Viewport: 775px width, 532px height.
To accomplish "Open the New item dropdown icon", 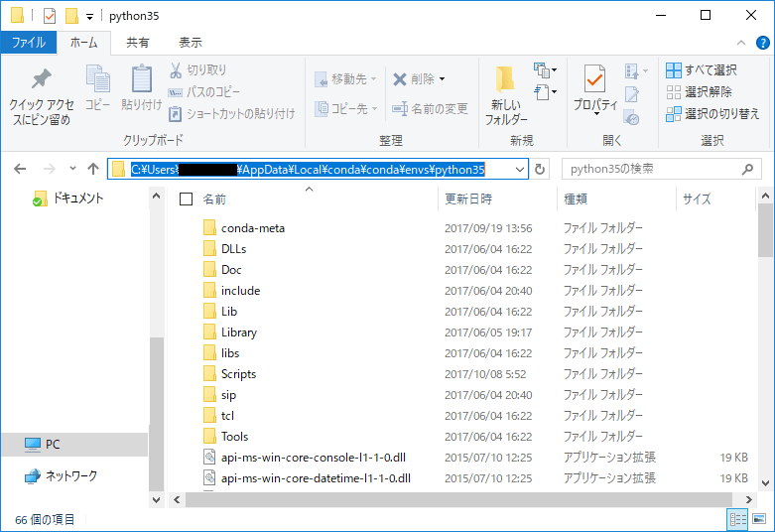I will [545, 70].
